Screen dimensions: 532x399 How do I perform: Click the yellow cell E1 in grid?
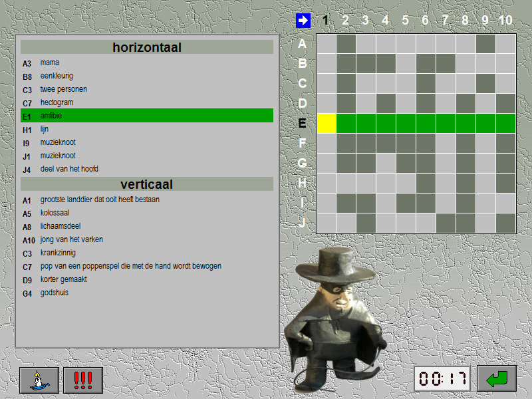327,124
